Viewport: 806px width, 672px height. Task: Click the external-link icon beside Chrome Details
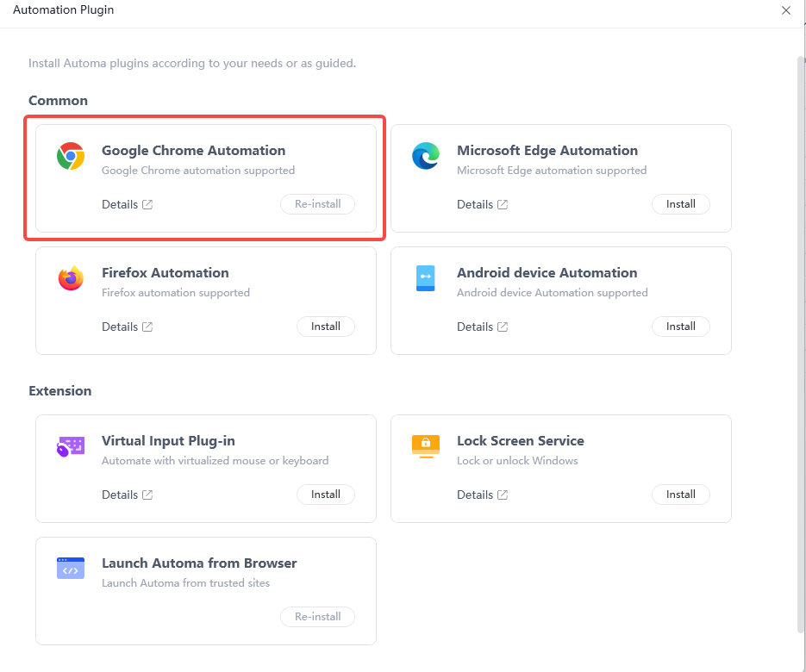[x=147, y=204]
